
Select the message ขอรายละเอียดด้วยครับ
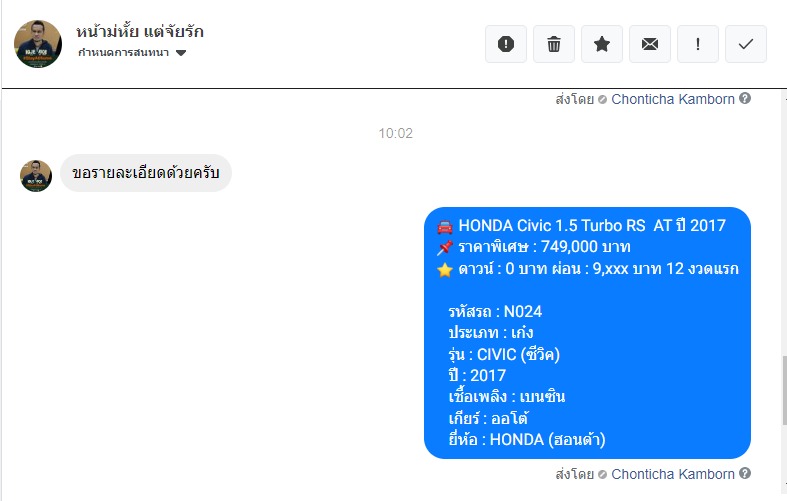[146, 173]
